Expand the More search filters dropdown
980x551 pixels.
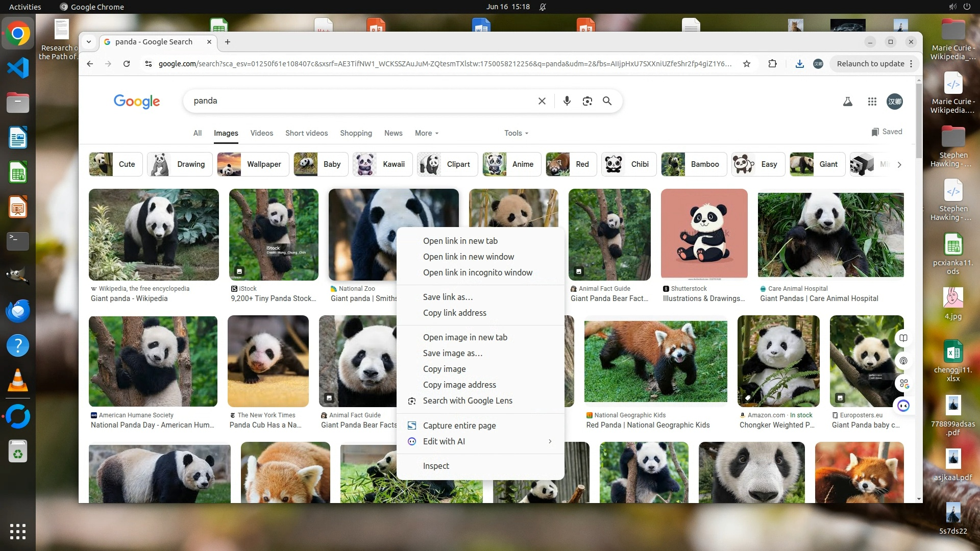click(x=427, y=133)
